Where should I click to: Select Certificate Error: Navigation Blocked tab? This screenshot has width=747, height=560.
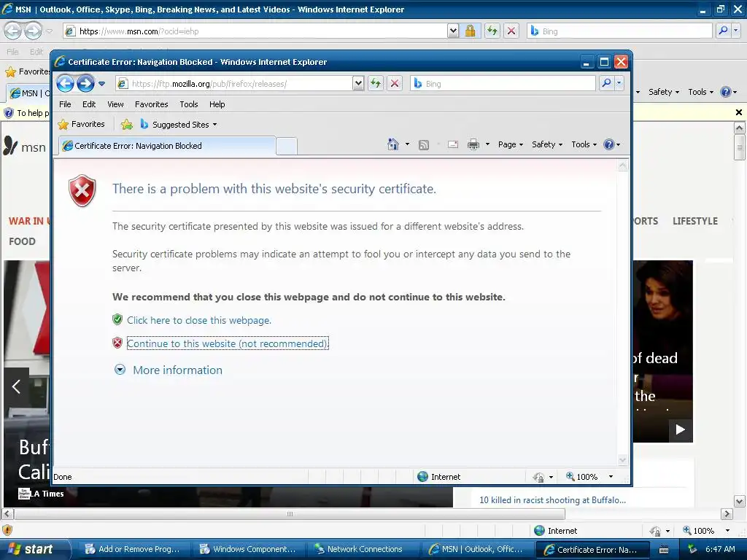pos(167,146)
